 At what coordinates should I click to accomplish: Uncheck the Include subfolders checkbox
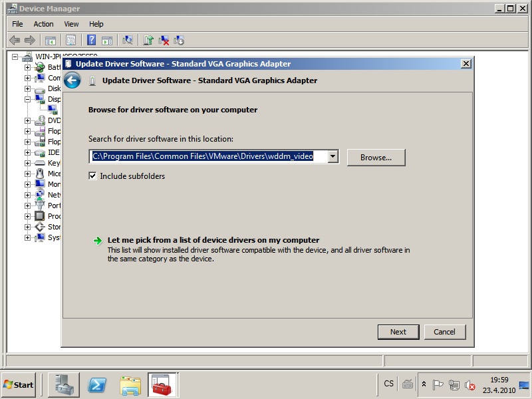click(x=93, y=176)
